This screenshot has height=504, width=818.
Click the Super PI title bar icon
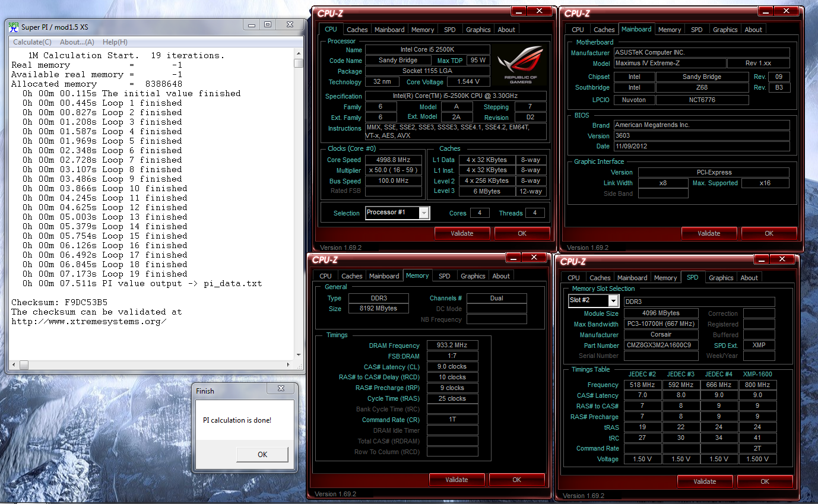(13, 27)
